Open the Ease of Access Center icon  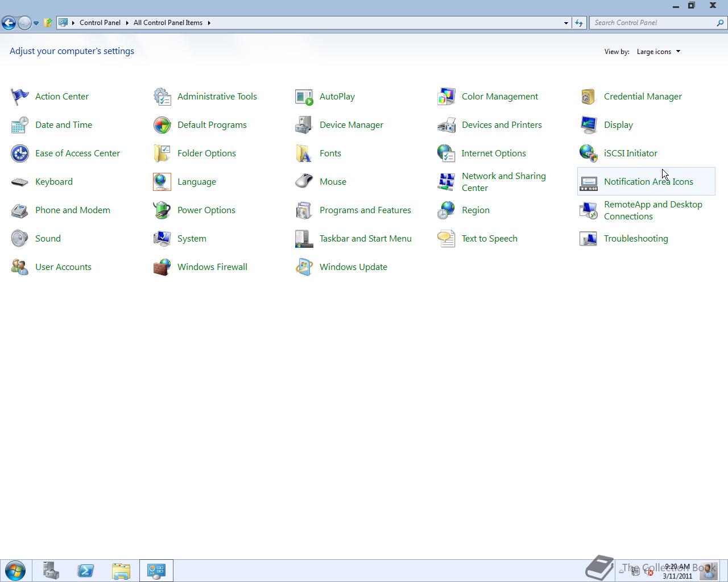(19, 153)
